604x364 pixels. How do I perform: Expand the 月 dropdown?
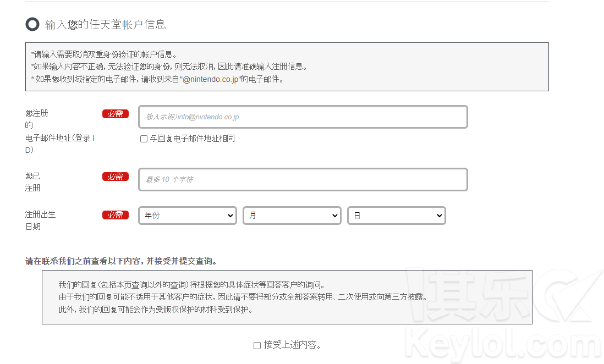292,216
